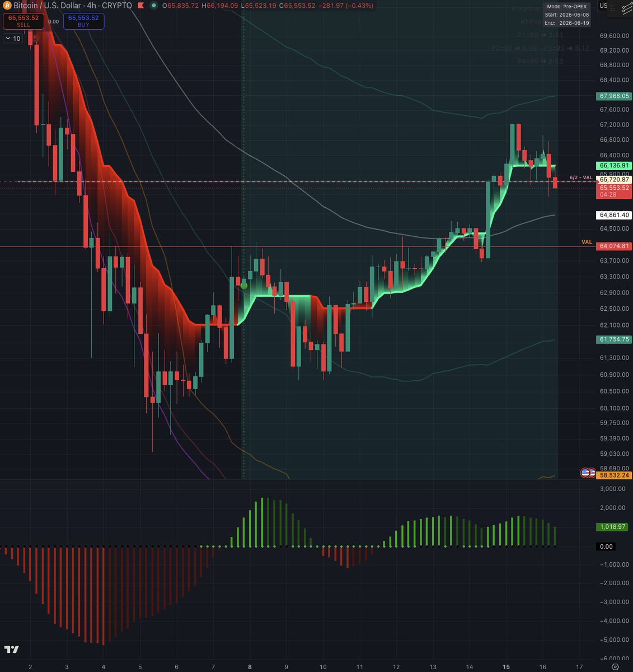This screenshot has height=672, width=633.
Task: Click the close value C65,553.52
Action: [298, 6]
